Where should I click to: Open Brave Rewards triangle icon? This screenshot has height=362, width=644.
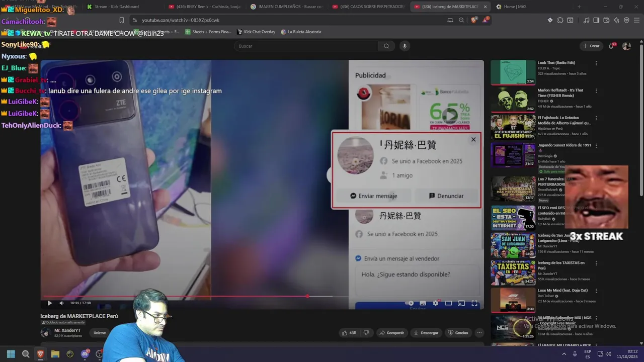486,20
